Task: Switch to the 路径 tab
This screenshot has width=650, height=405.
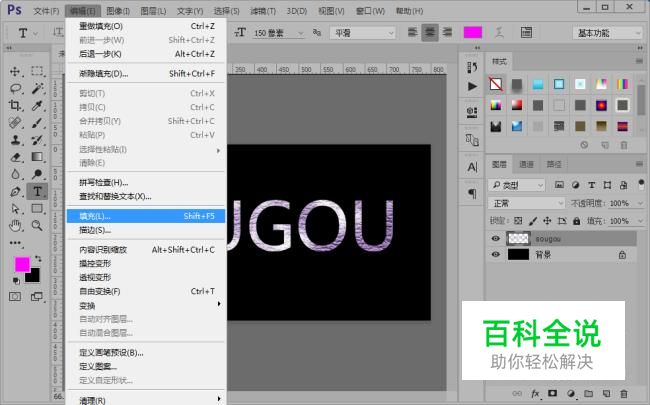Action: click(554, 165)
